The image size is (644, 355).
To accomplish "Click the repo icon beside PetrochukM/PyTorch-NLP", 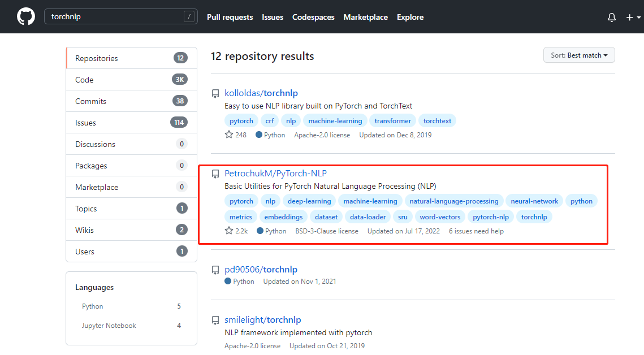I will click(215, 174).
